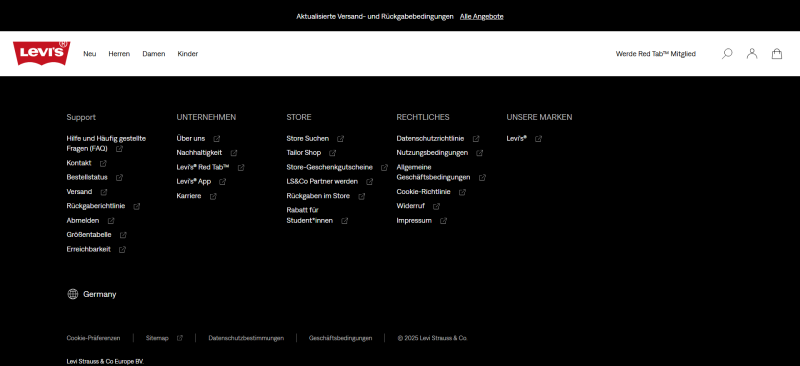This screenshot has width=800, height=366.
Task: Click external-link icon next to Abmelden
Action: click(111, 221)
